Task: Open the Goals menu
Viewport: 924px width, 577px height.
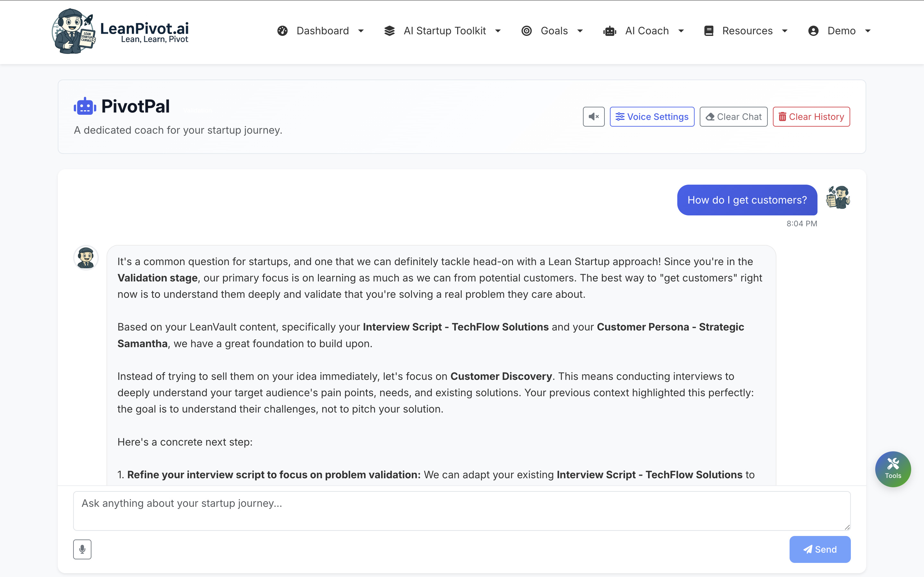Action: [554, 31]
